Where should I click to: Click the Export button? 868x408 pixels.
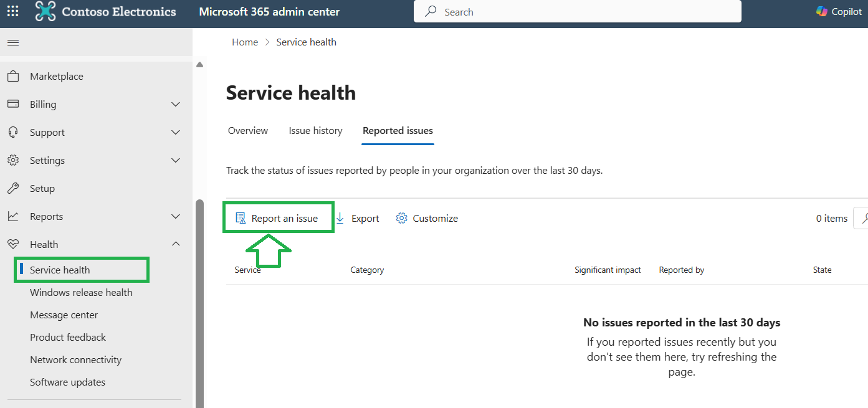coord(358,218)
